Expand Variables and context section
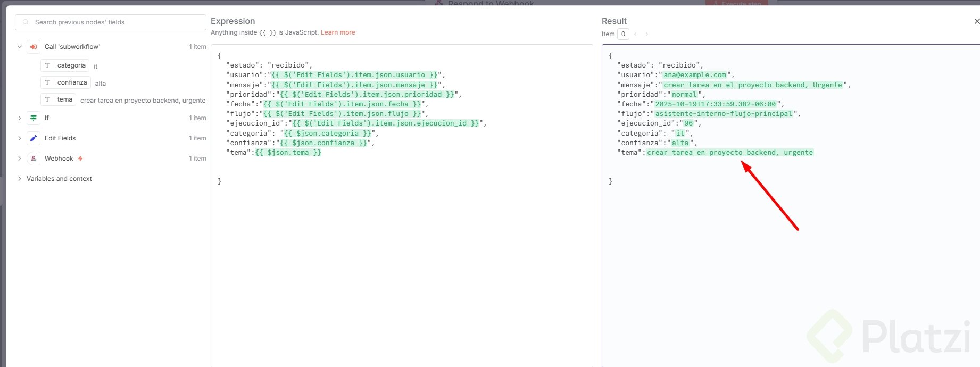Viewport: 980px width, 367px height. (20, 179)
